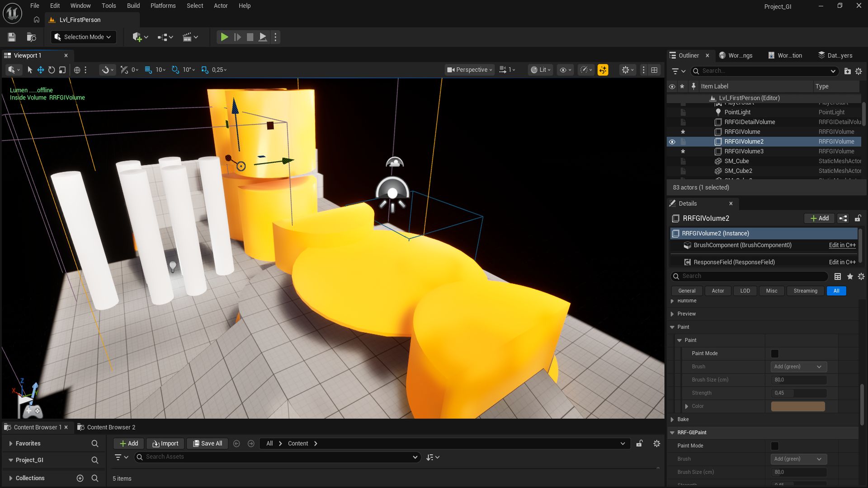
Task: Activate the Rotate tool in viewport toolbar
Action: coord(52,70)
